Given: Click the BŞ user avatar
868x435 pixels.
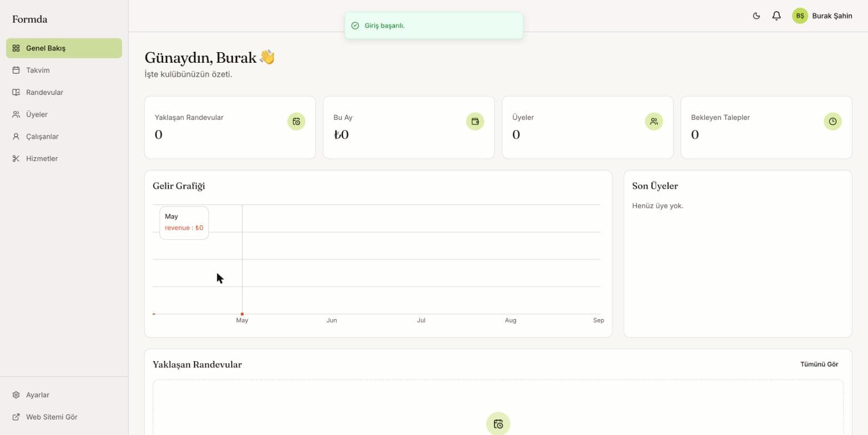Looking at the screenshot, I should pyautogui.click(x=800, y=16).
